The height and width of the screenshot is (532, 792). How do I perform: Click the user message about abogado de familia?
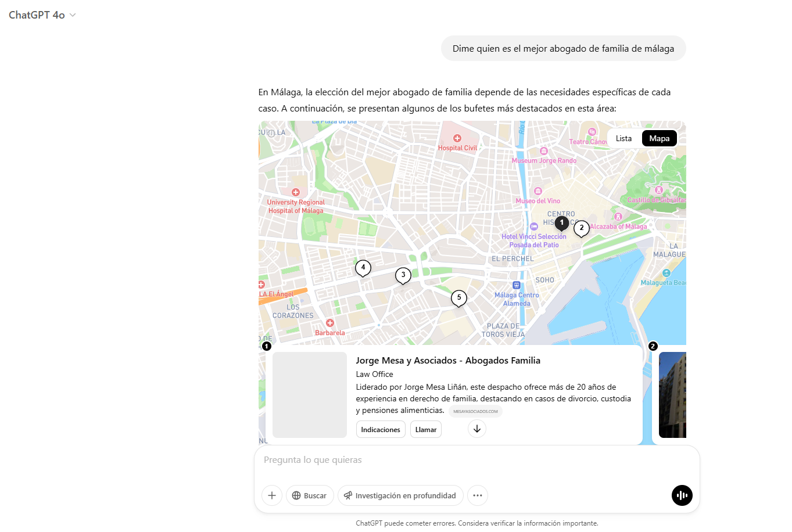(564, 48)
